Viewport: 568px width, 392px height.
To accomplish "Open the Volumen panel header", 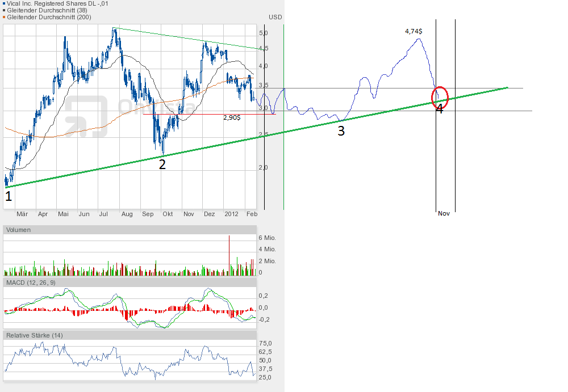I will (x=19, y=230).
